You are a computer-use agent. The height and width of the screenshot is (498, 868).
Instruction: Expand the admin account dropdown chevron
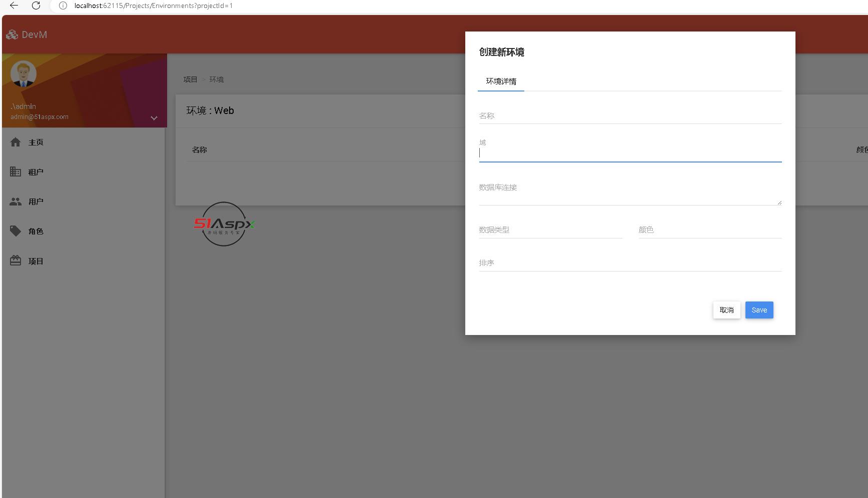[x=154, y=118]
